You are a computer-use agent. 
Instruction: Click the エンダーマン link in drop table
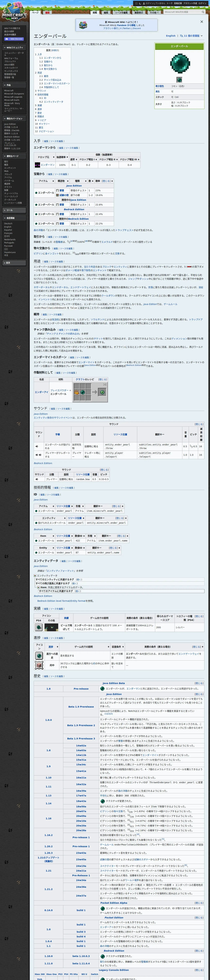[48, 165]
